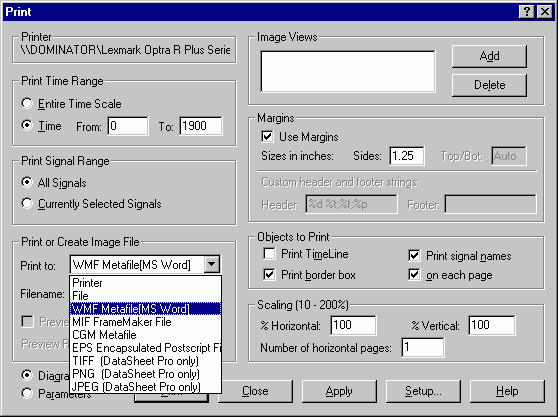
Task: Click the printer name \\DOMINATOR\Lexmark text
Action: coord(125,50)
